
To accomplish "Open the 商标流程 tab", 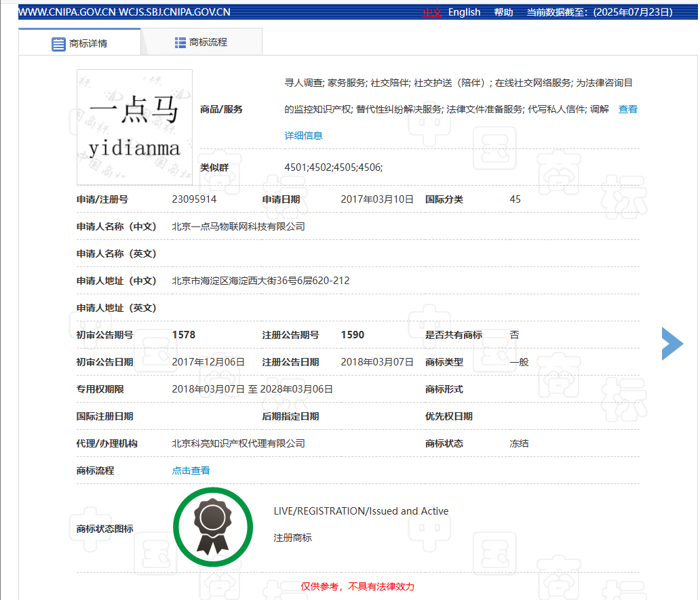I will pyautogui.click(x=201, y=42).
